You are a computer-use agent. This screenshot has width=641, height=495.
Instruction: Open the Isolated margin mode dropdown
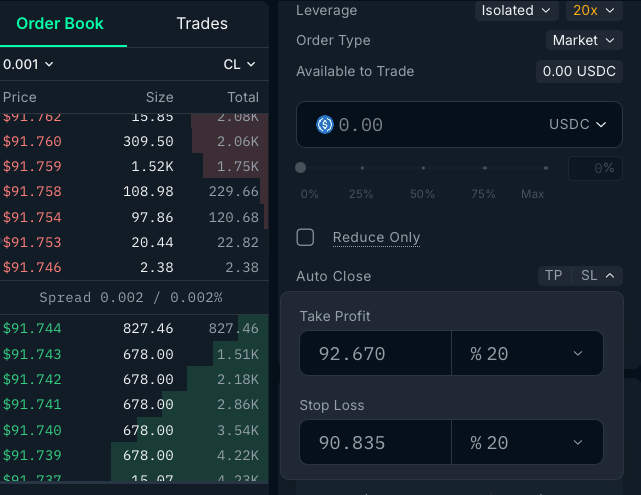[516, 10]
